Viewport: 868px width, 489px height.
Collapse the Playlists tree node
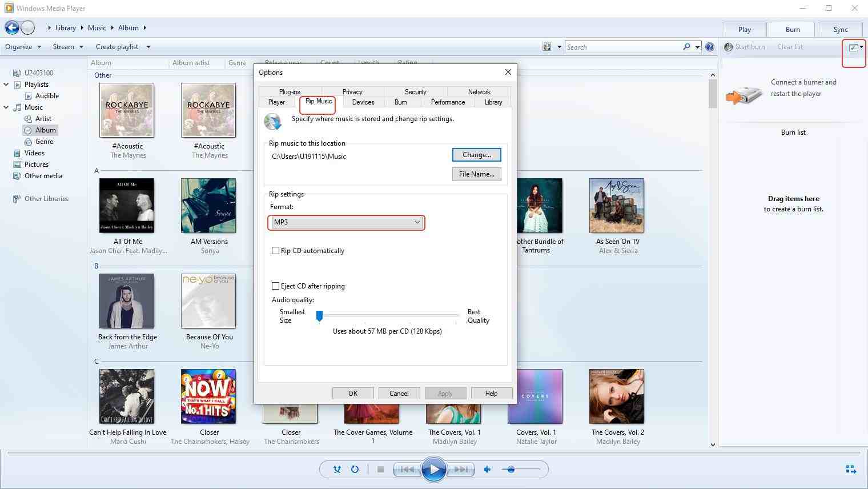6,85
